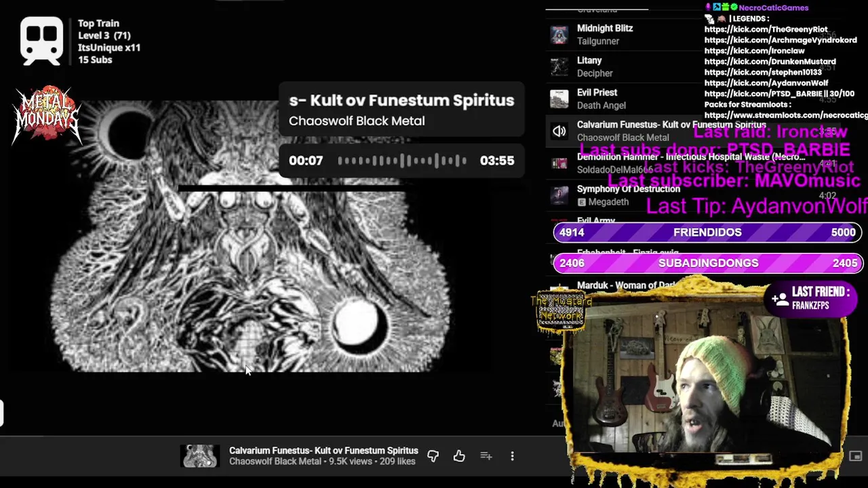Play Symphony Of Destruction from the queue
Screen dimensions: 868x488
(629, 189)
